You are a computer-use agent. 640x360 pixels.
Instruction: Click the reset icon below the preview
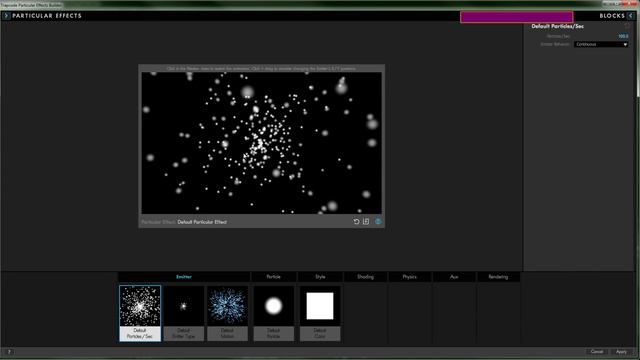pos(356,222)
